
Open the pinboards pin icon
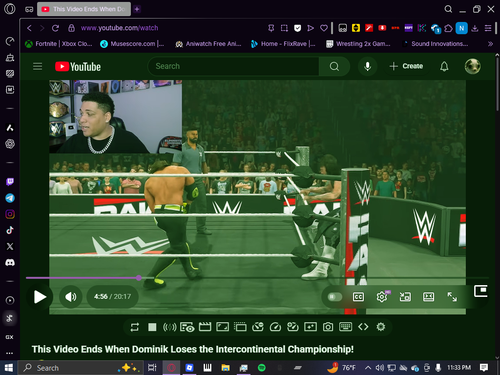(x=271, y=28)
